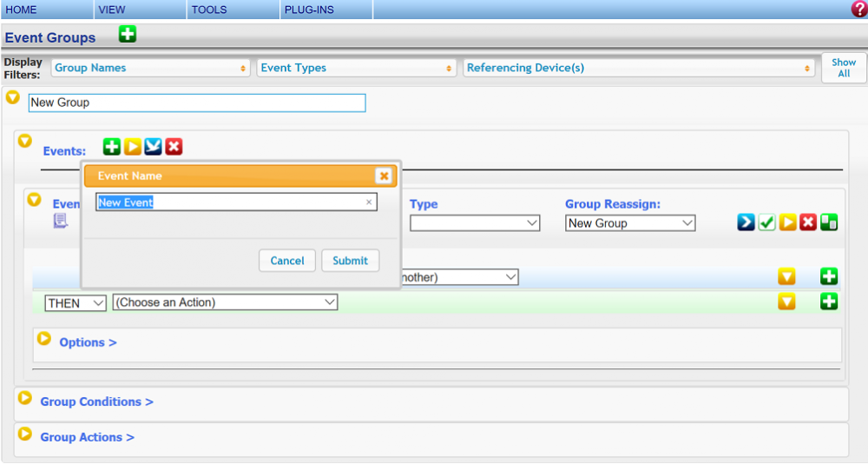Click the red X icon beside Events

pyautogui.click(x=174, y=147)
